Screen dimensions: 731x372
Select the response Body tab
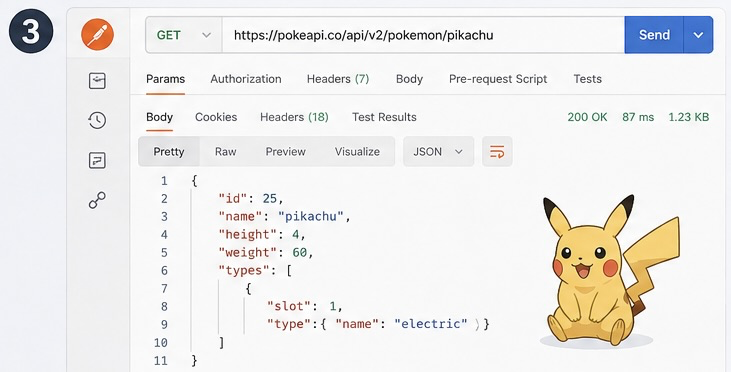(x=159, y=117)
